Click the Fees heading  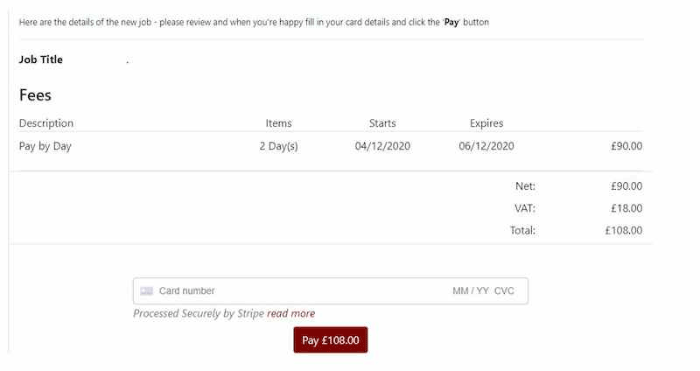(35, 95)
